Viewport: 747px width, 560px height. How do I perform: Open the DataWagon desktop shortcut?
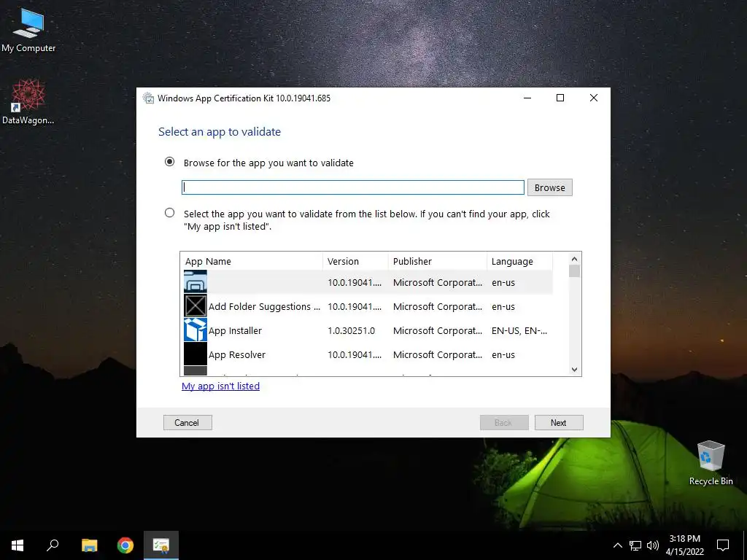(x=28, y=102)
